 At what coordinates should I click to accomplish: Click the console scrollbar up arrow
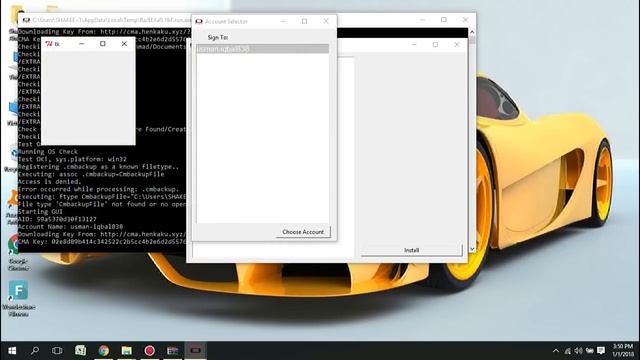click(x=472, y=32)
